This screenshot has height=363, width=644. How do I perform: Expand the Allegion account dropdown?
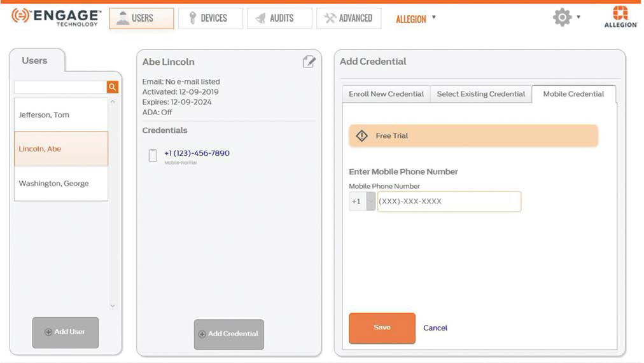click(x=433, y=18)
